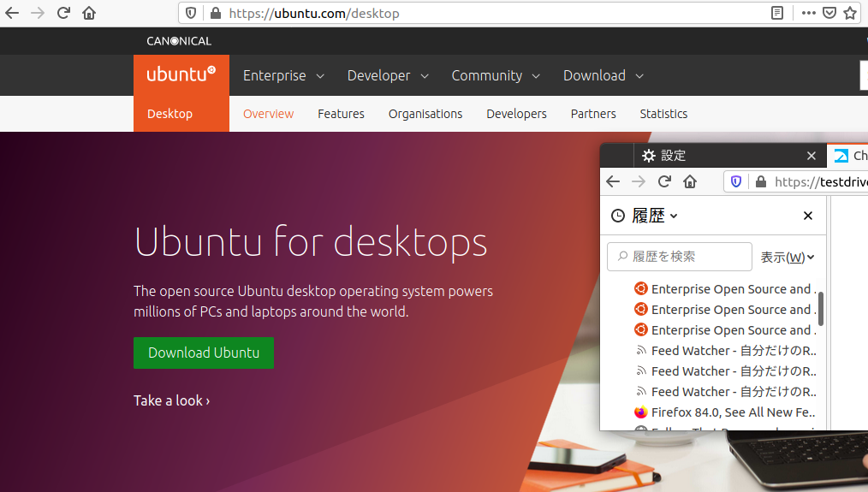The image size is (868, 492).
Task: Toggle reader view icon in address bar
Action: point(777,14)
